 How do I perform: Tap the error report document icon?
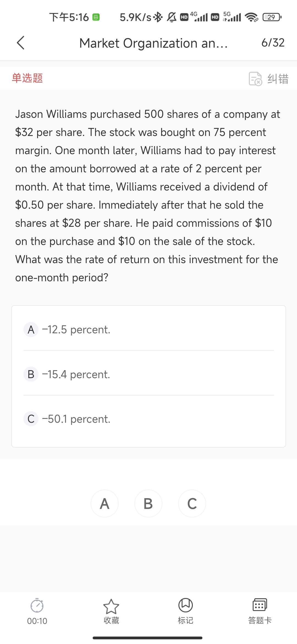pos(255,79)
